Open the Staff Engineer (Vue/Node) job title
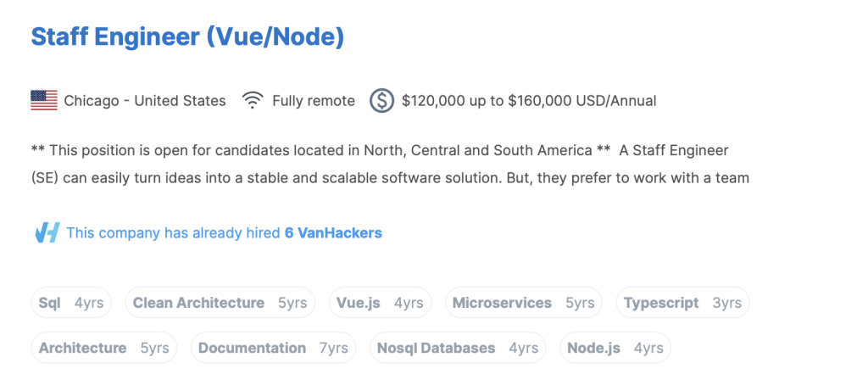Screen dimensions: 868x391 [187, 37]
